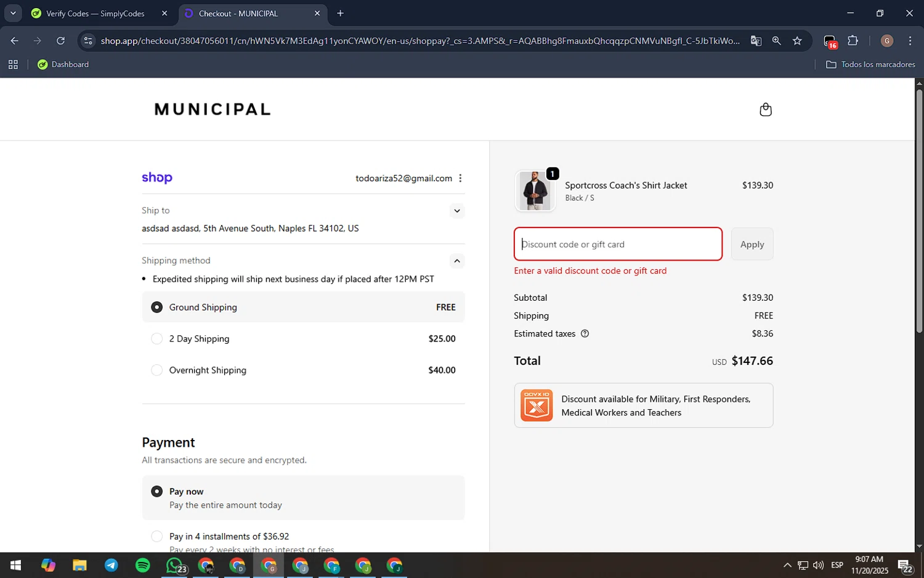Expand the Ship to address chevron

(456, 211)
